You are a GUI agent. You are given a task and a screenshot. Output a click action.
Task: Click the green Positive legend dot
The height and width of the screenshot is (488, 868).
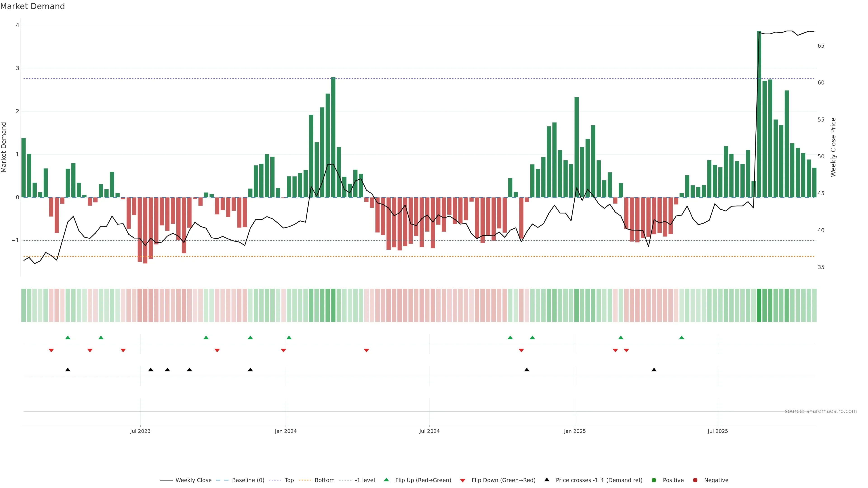[x=654, y=480]
